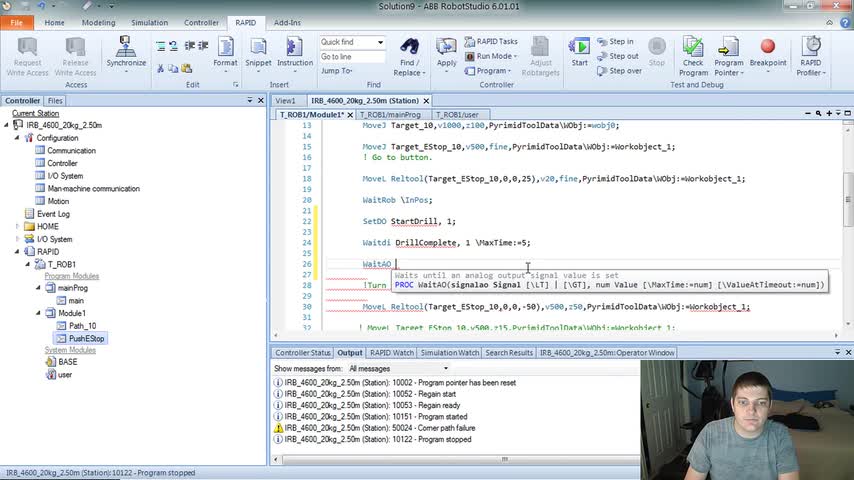Click the Go to line field
The width and height of the screenshot is (854, 480).
point(352,57)
